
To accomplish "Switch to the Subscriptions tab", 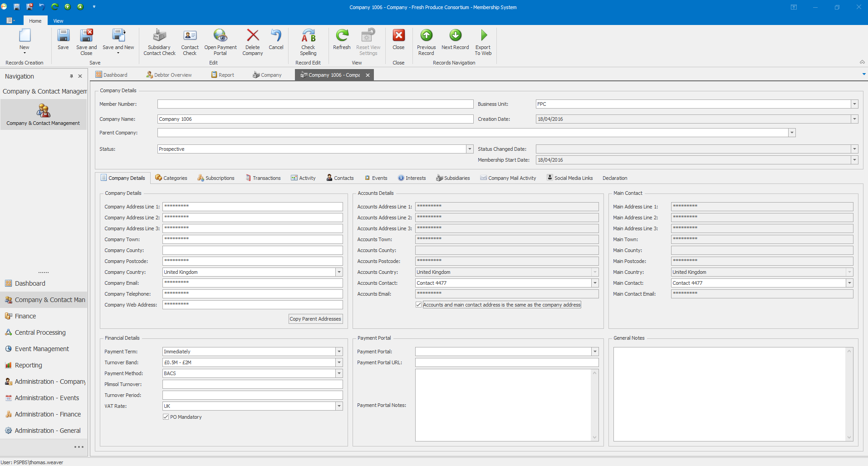I will point(216,178).
